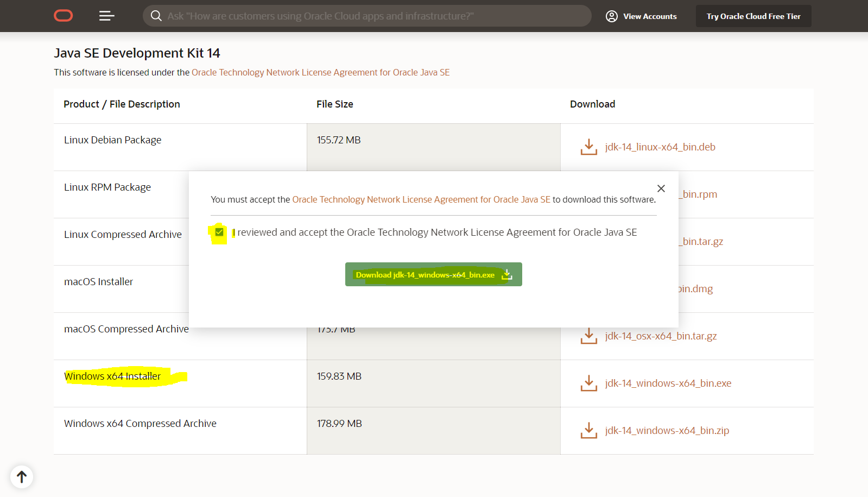Toggle the license agreement acceptance checkbox

219,232
